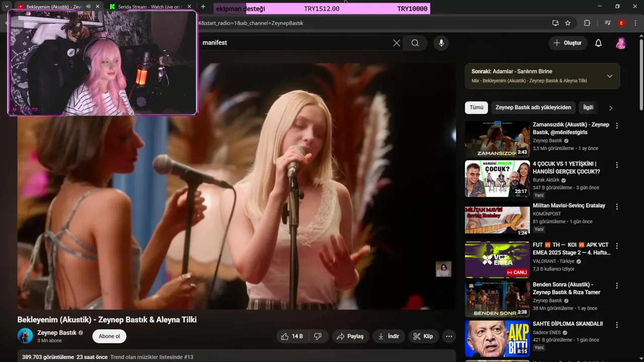Click the ekipman desteği donation bar
Viewport: 644px width, 362px height.
[322, 9]
